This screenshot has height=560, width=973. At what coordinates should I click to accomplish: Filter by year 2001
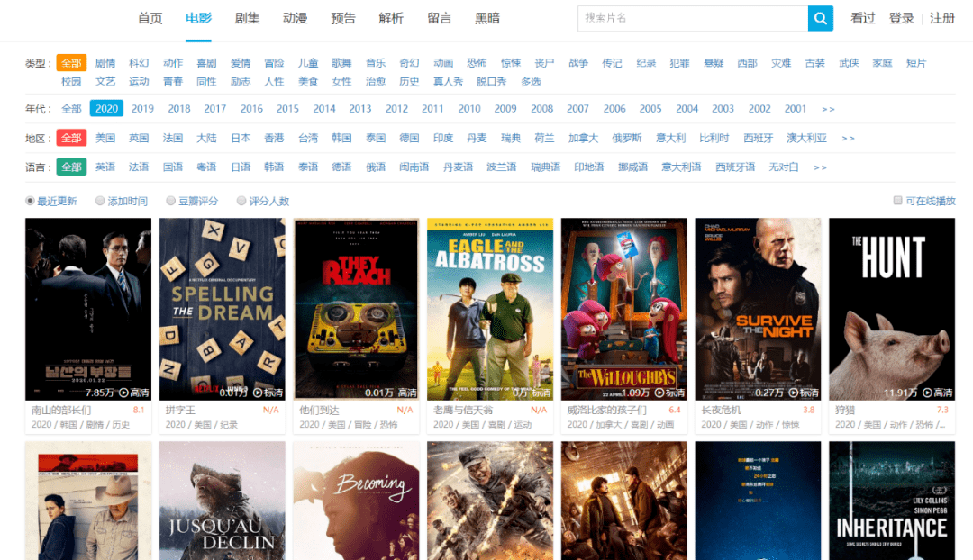tap(796, 109)
